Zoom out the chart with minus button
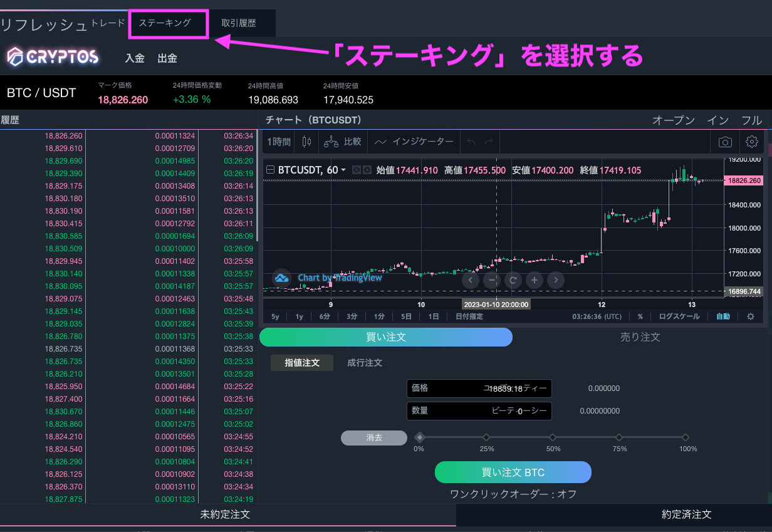 pos(492,280)
